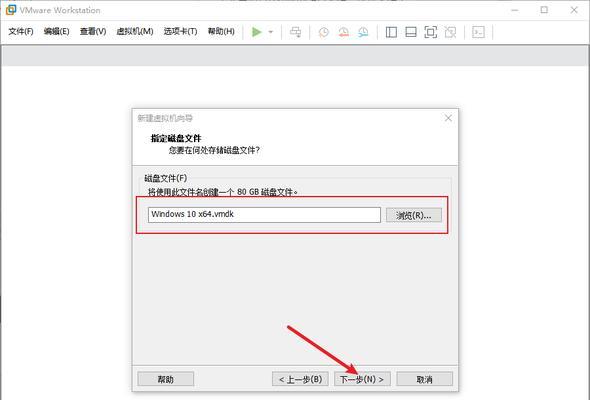Image resolution: width=590 pixels, height=400 pixels.
Task: Click the 帮助 button in wizard
Action: pyautogui.click(x=166, y=379)
